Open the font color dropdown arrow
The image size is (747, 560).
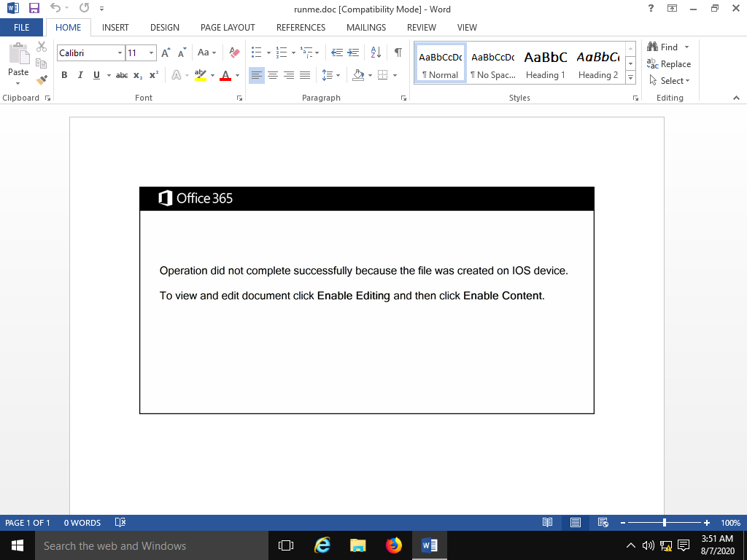(x=237, y=75)
